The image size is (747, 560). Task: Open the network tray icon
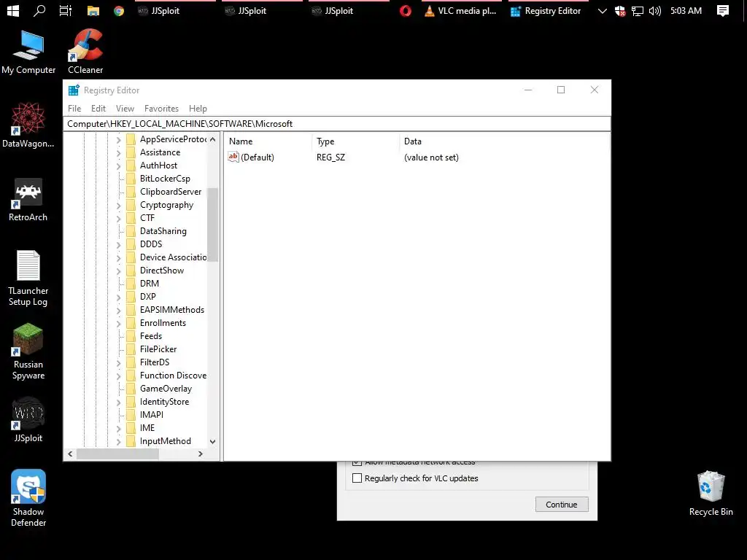coord(638,11)
